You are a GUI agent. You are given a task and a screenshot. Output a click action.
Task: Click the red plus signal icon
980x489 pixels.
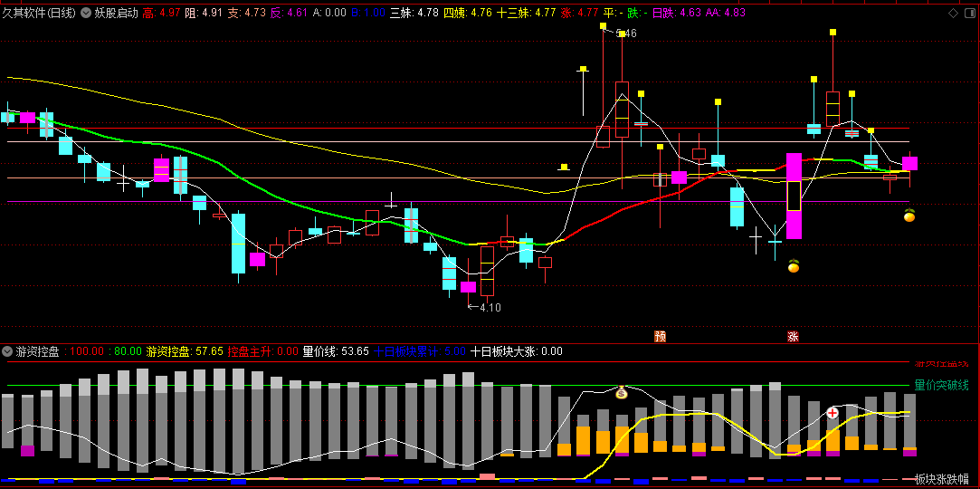833,413
